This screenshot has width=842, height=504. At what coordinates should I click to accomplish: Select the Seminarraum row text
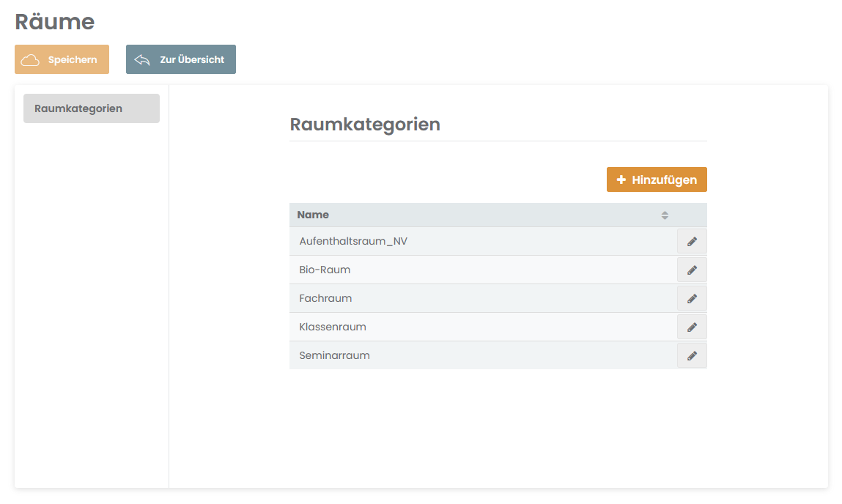(x=335, y=355)
